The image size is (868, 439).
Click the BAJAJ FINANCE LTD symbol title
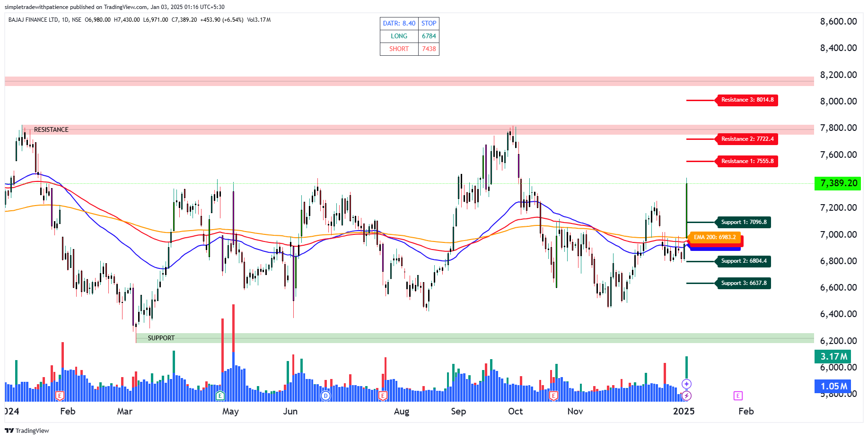tap(34, 20)
